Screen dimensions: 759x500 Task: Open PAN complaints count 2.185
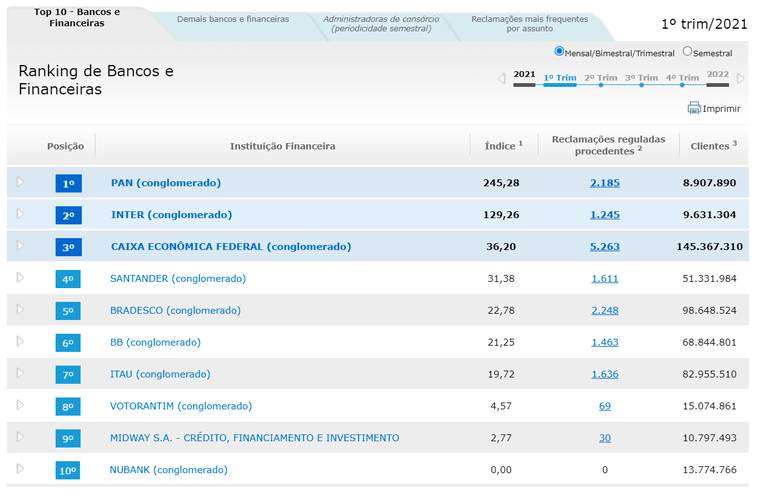605,183
